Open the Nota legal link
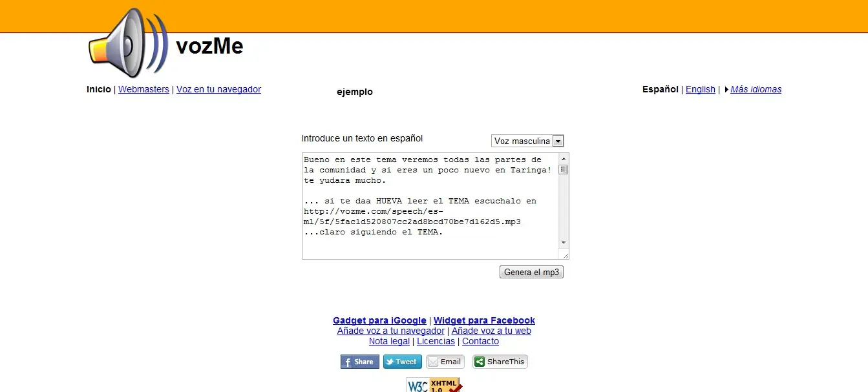The width and height of the screenshot is (868, 392). 389,341
